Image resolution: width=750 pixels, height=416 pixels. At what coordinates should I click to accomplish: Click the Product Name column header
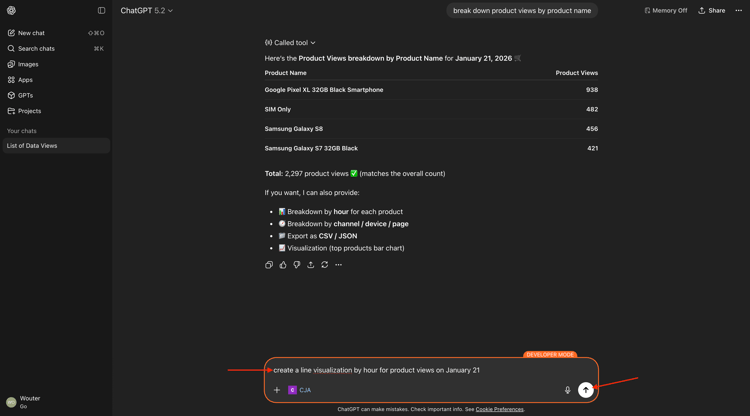(x=286, y=73)
